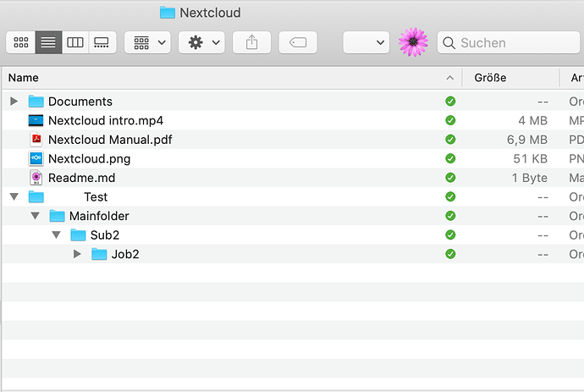
Task: Collapse the Sub2 folder
Action: pyautogui.click(x=56, y=235)
